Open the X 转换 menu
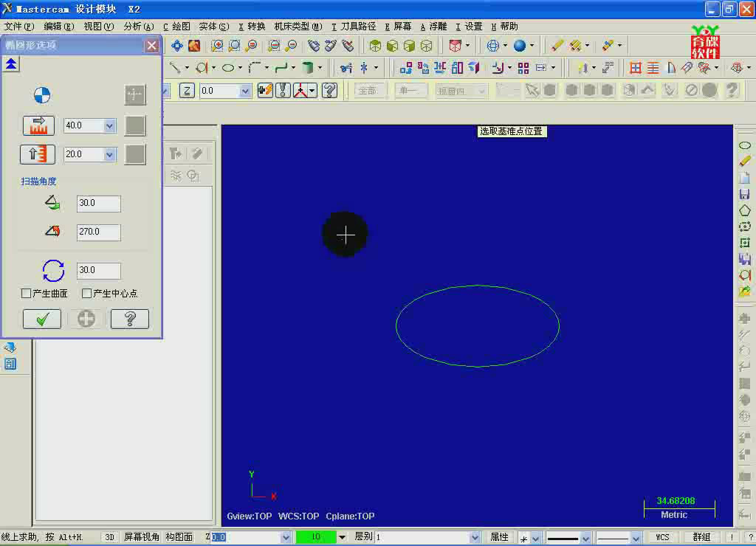 click(252, 27)
